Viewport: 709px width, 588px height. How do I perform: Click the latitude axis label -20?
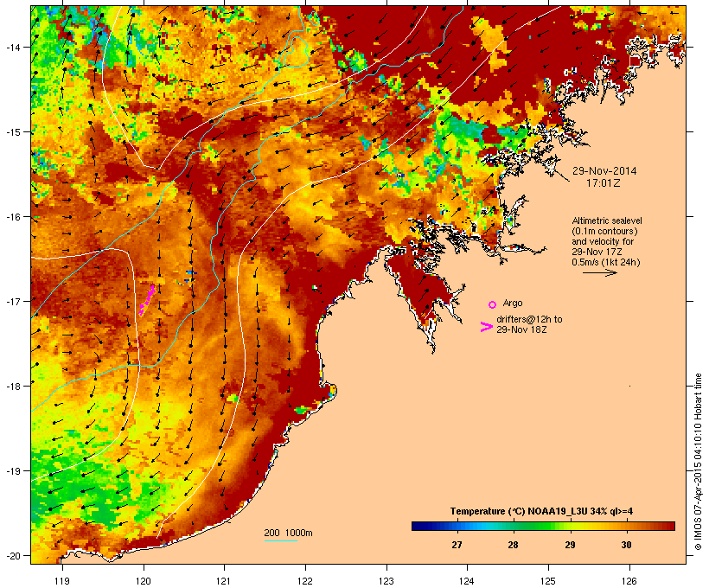pos(13,555)
